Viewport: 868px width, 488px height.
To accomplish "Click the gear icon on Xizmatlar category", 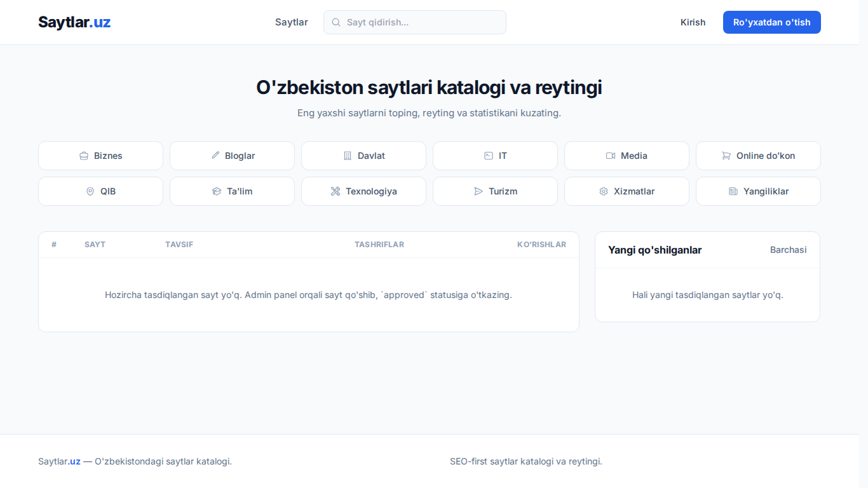I will (604, 191).
